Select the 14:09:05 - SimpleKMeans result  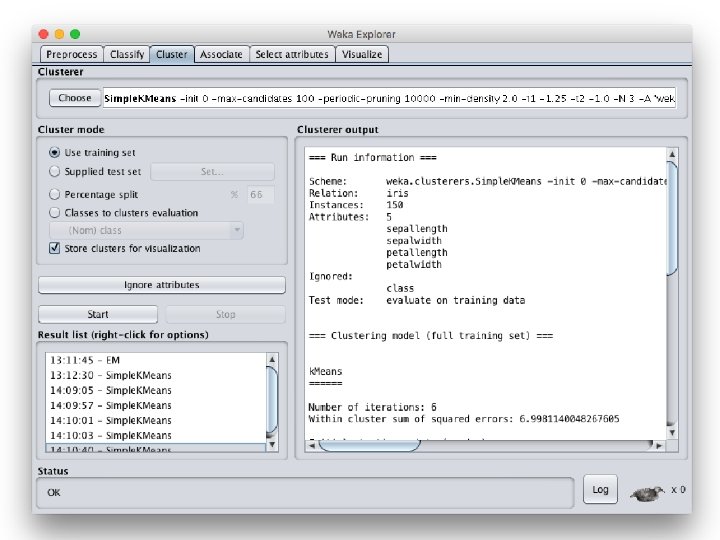pyautogui.click(x=156, y=390)
